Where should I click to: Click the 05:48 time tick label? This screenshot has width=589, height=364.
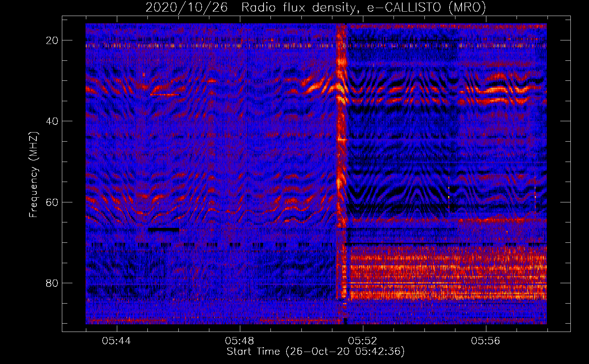click(240, 341)
